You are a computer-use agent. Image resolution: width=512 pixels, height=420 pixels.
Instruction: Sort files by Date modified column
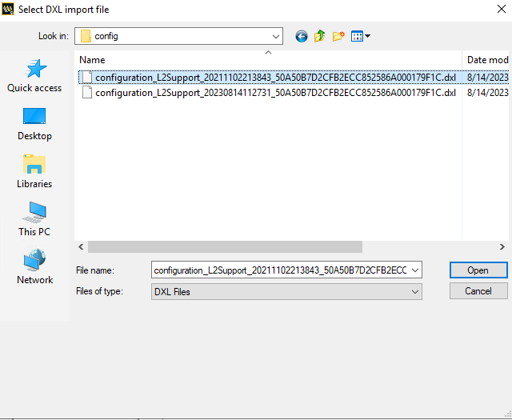[x=487, y=60]
